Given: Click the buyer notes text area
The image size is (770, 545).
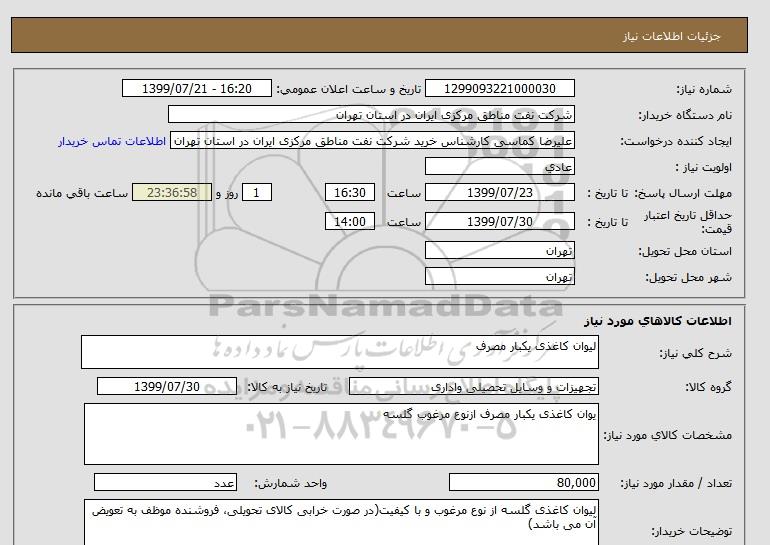Looking at the screenshot, I should [x=341, y=522].
